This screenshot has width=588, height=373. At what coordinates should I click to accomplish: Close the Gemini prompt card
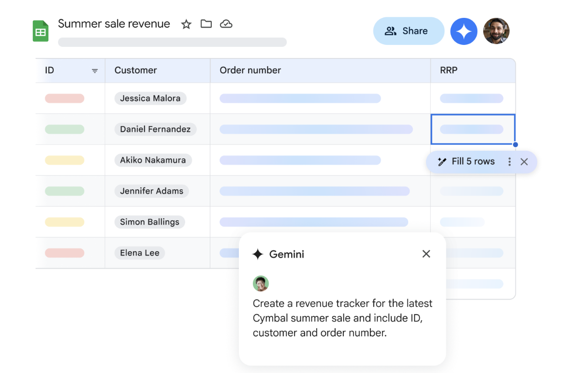pyautogui.click(x=426, y=254)
